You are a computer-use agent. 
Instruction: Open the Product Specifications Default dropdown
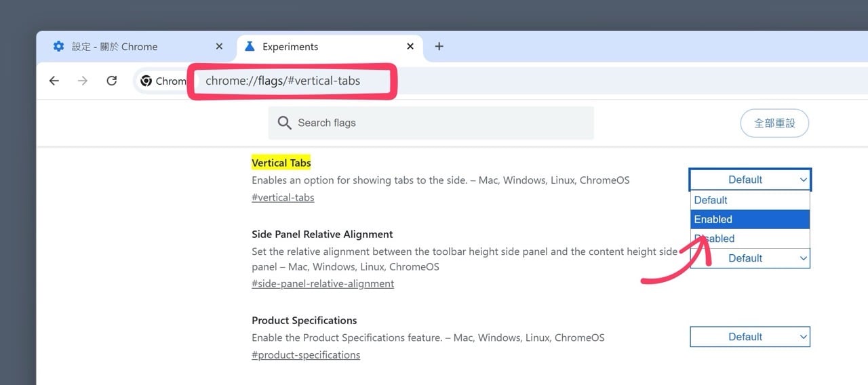point(750,337)
